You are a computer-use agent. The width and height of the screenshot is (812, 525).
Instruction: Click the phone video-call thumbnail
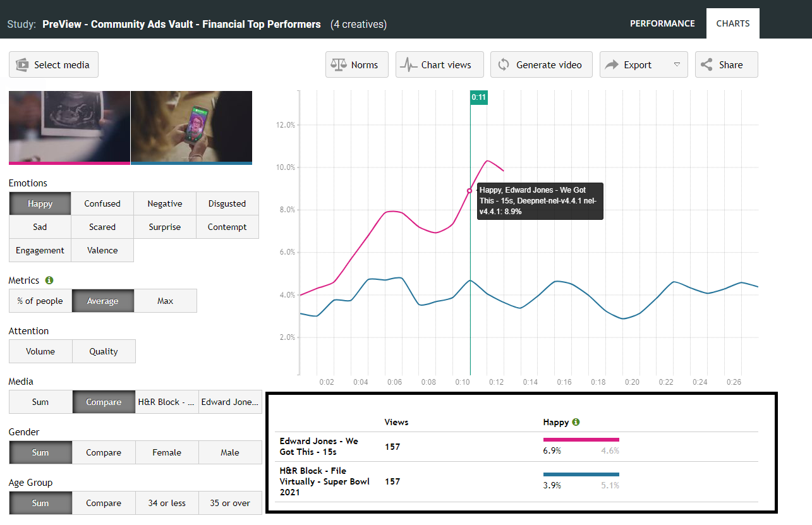(191, 128)
